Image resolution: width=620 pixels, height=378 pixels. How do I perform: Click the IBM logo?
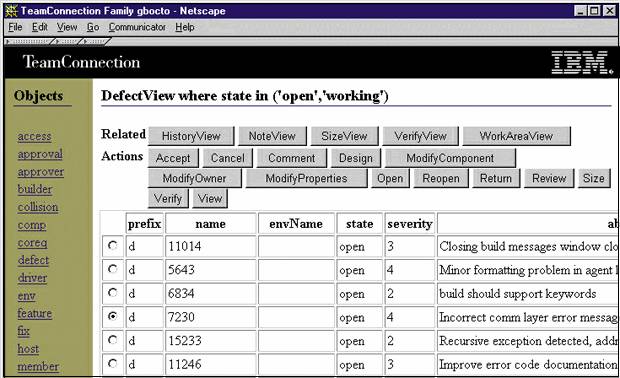tap(582, 62)
